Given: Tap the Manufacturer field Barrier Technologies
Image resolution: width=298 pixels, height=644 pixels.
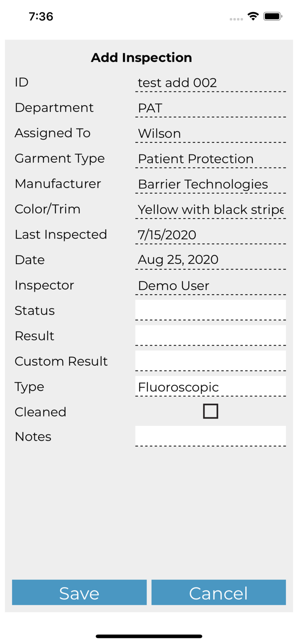Looking at the screenshot, I should pyautogui.click(x=210, y=184).
